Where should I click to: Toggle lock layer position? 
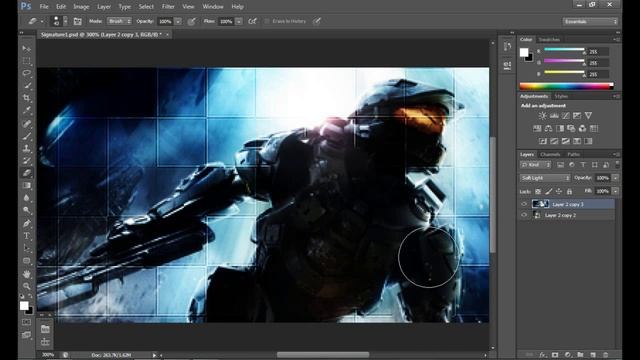559,191
